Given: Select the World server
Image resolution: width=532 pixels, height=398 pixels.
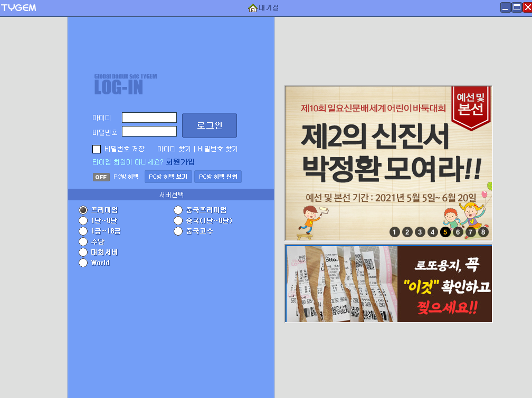Looking at the screenshot, I should (83, 263).
